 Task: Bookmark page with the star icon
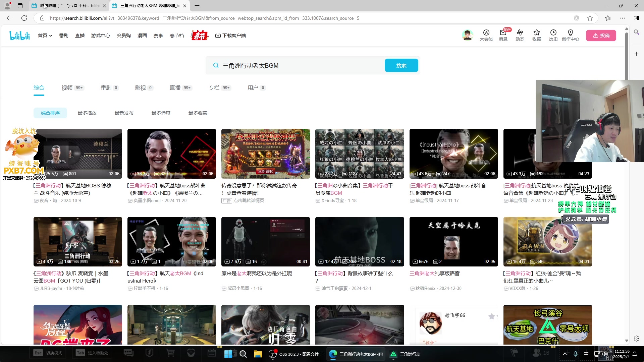[590, 18]
